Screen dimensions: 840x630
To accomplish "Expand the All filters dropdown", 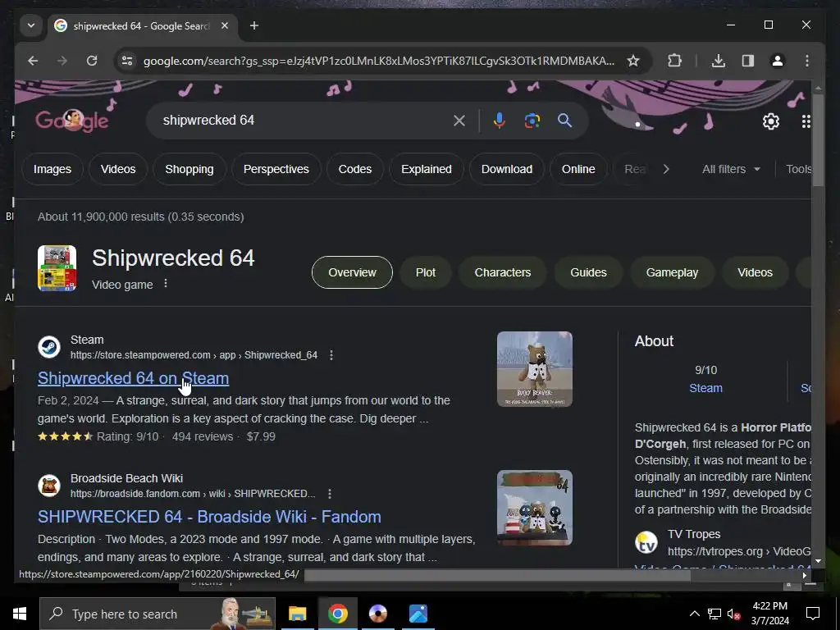I will (x=731, y=169).
